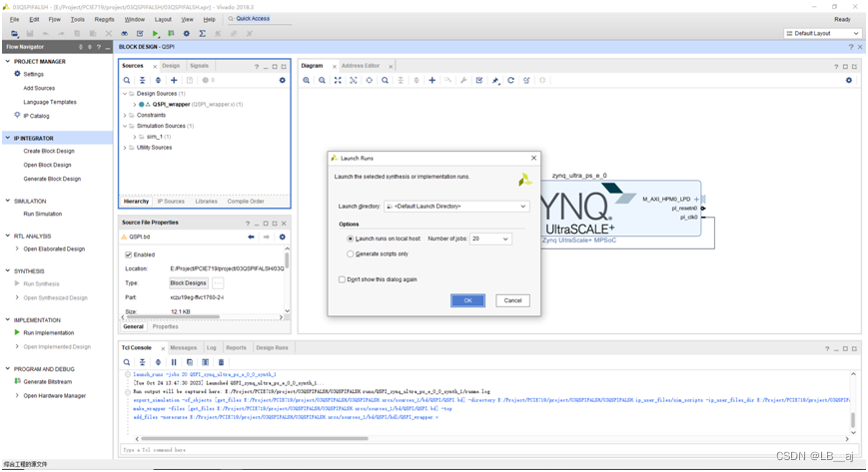Viewport: 868px width, 472px height.
Task: Open Source File Properties settings gear
Action: (x=283, y=236)
